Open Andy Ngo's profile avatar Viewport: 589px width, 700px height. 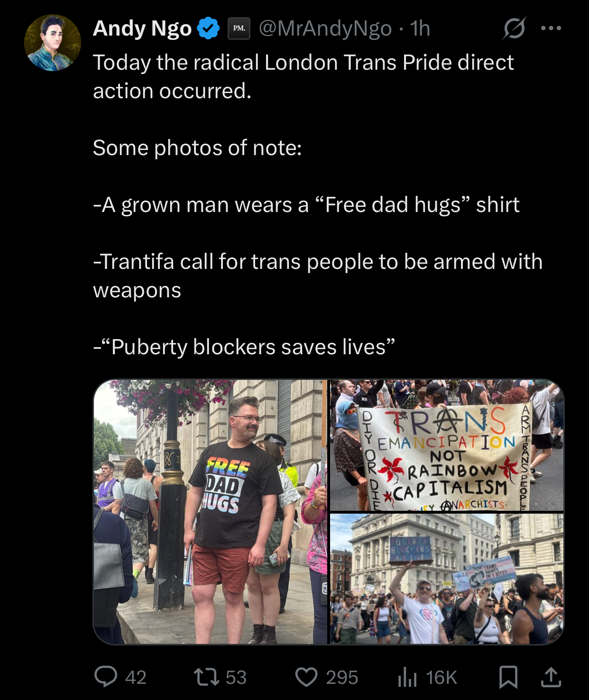click(53, 43)
